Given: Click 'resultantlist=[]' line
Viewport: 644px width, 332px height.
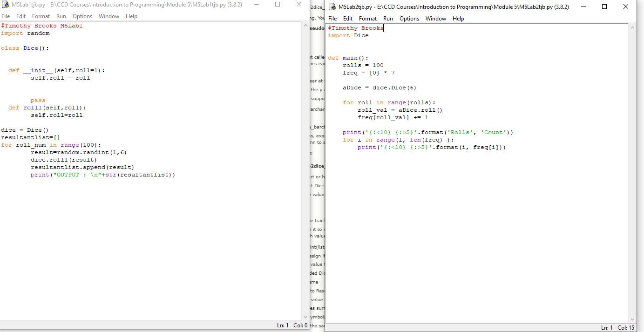Looking at the screenshot, I should tap(31, 138).
